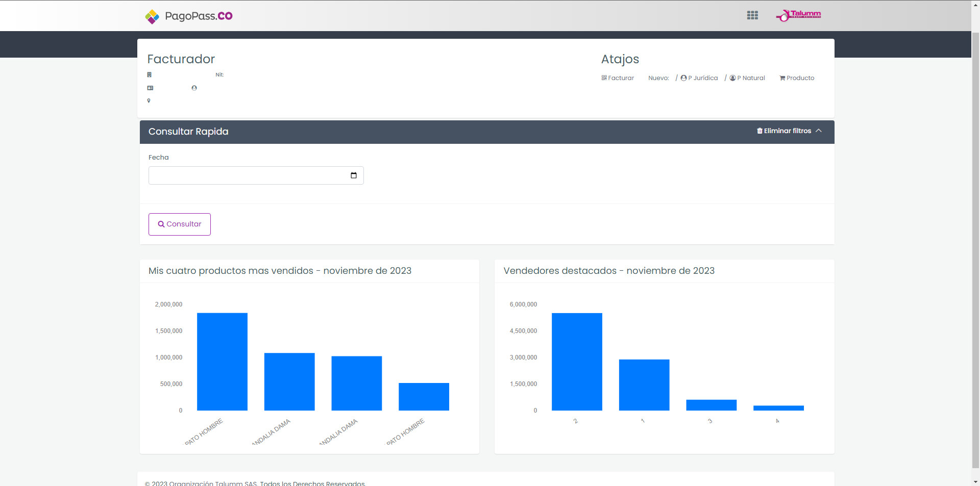The height and width of the screenshot is (486, 980).
Task: Open the Producto shortcut
Action: tap(797, 78)
